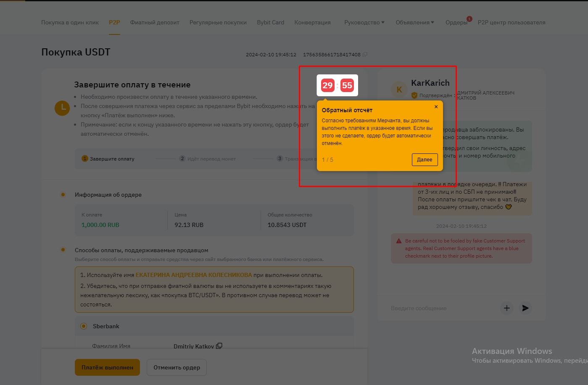
Task: Open the Фиатный депозит tab
Action: tap(155, 22)
